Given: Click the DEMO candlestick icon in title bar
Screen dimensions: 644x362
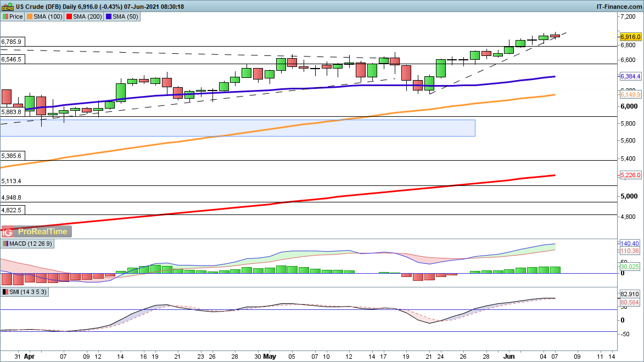Looking at the screenshot, I should pyautogui.click(x=7, y=6).
